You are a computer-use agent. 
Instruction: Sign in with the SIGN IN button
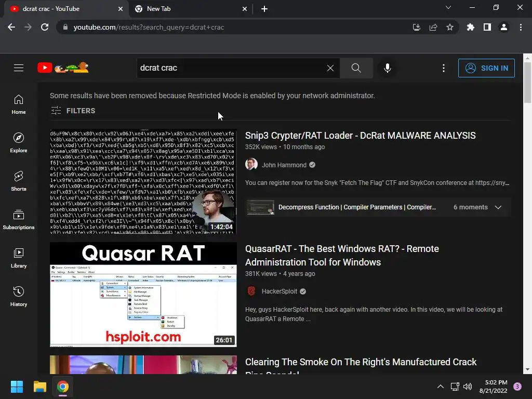[486, 68]
